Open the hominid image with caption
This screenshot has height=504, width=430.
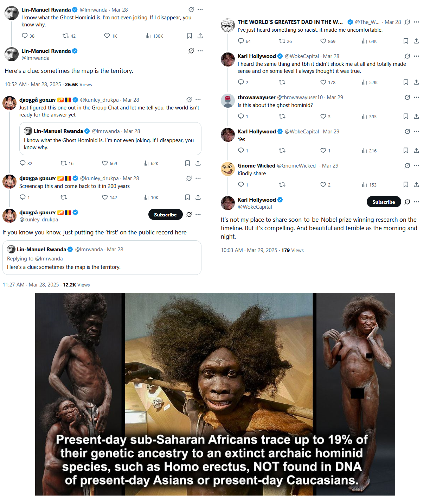[215, 394]
